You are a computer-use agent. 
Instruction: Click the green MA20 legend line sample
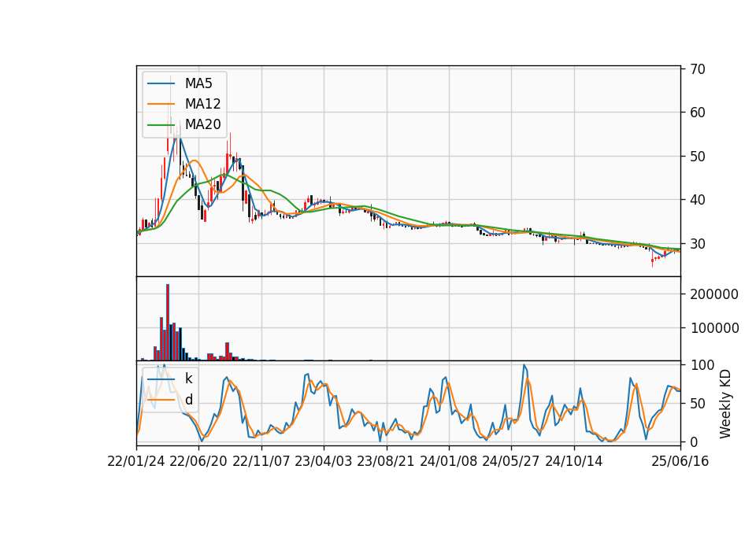(161, 125)
